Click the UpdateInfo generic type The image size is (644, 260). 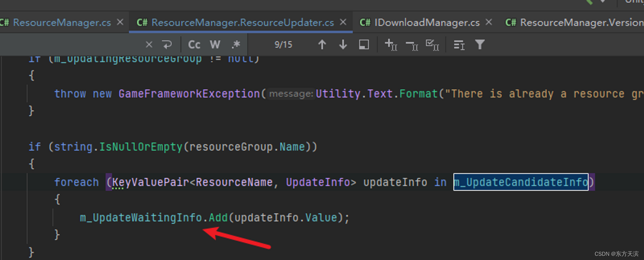pyautogui.click(x=318, y=182)
